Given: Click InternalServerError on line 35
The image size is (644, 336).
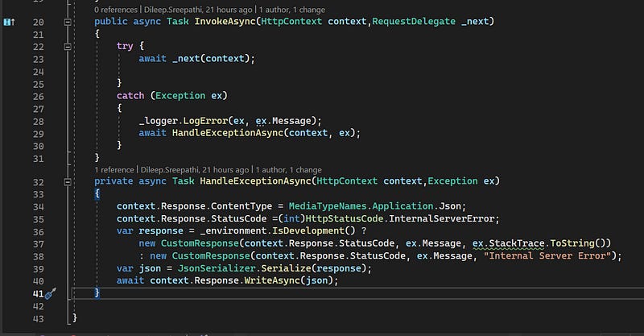Looking at the screenshot, I should [x=442, y=218].
